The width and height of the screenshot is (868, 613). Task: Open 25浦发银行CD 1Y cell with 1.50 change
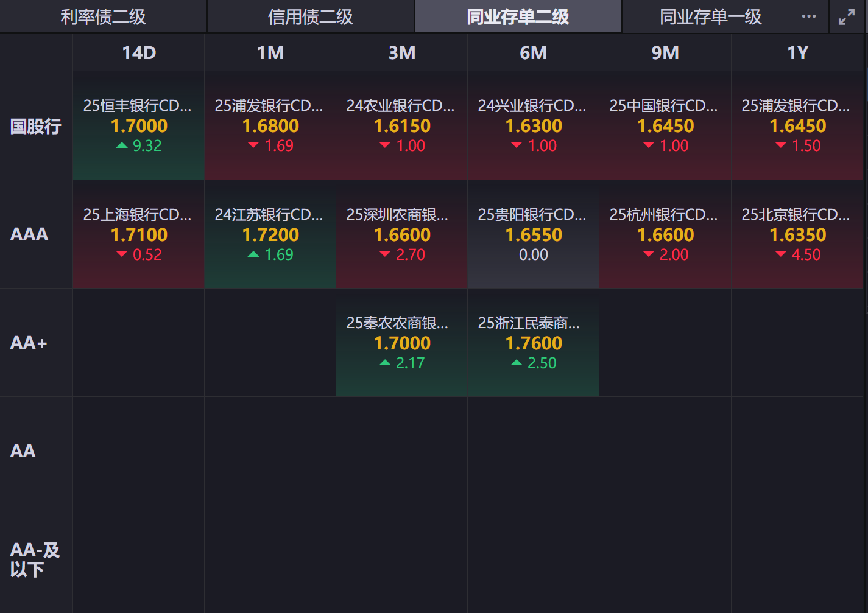[x=797, y=125]
